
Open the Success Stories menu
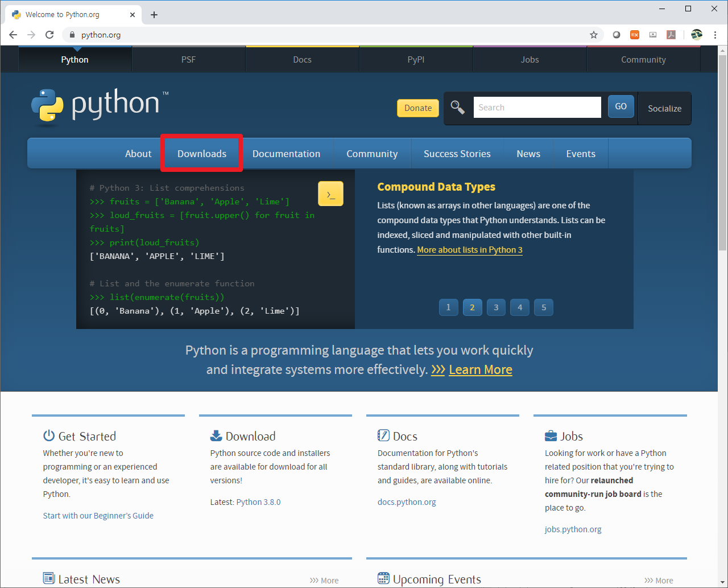click(457, 154)
